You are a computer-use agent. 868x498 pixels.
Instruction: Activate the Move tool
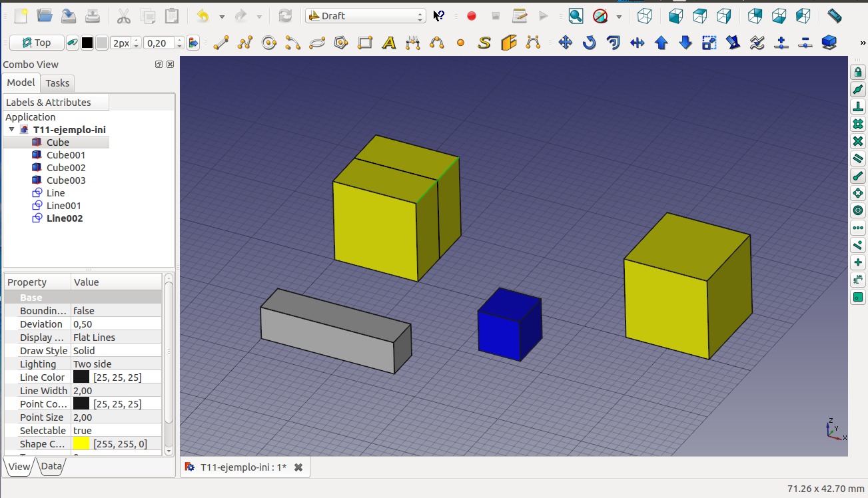(566, 43)
